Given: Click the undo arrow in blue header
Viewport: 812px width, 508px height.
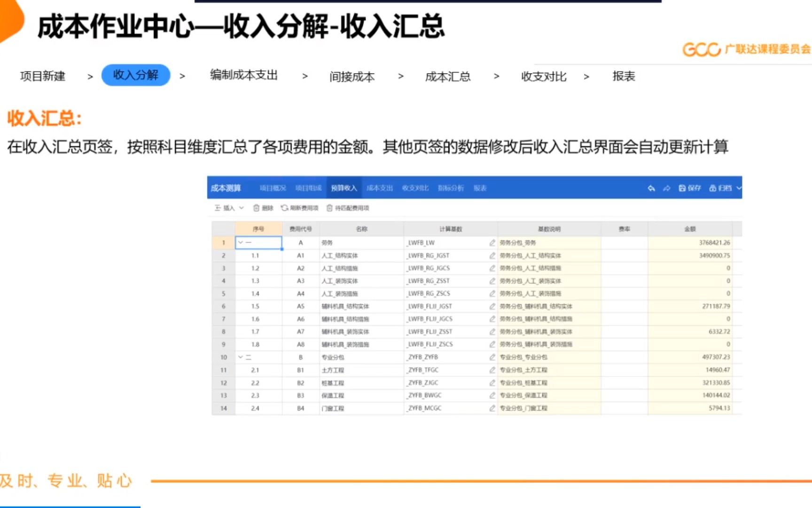Looking at the screenshot, I should point(651,188).
